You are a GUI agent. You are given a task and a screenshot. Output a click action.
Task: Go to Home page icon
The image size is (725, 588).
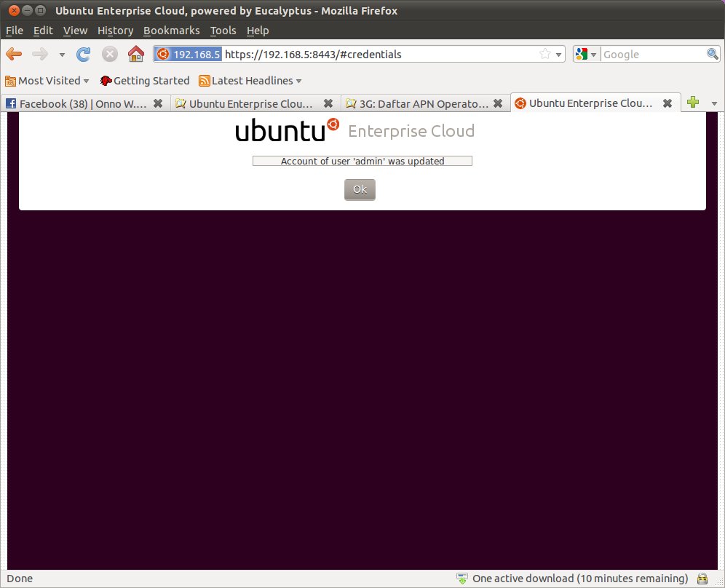pos(135,54)
